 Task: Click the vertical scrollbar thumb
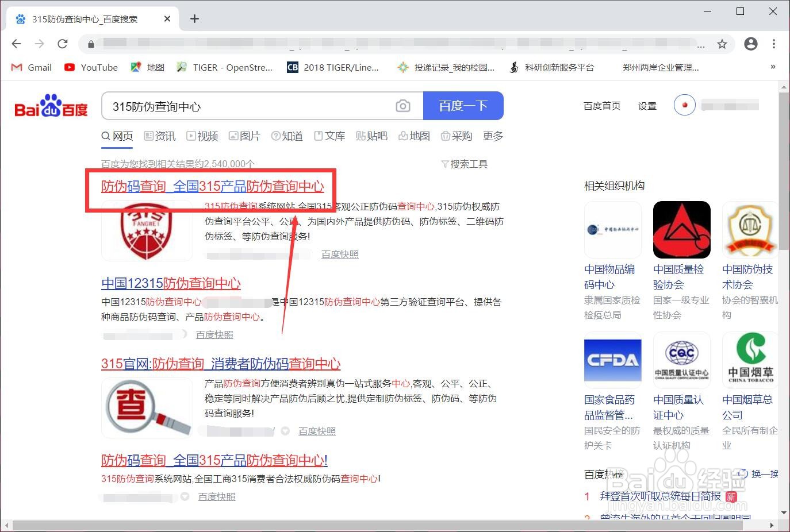click(784, 170)
